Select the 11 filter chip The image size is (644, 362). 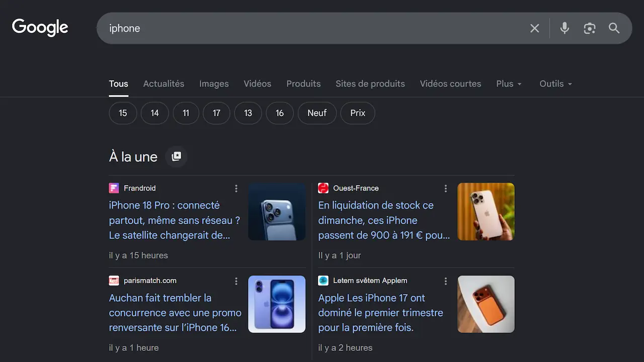[186, 113]
